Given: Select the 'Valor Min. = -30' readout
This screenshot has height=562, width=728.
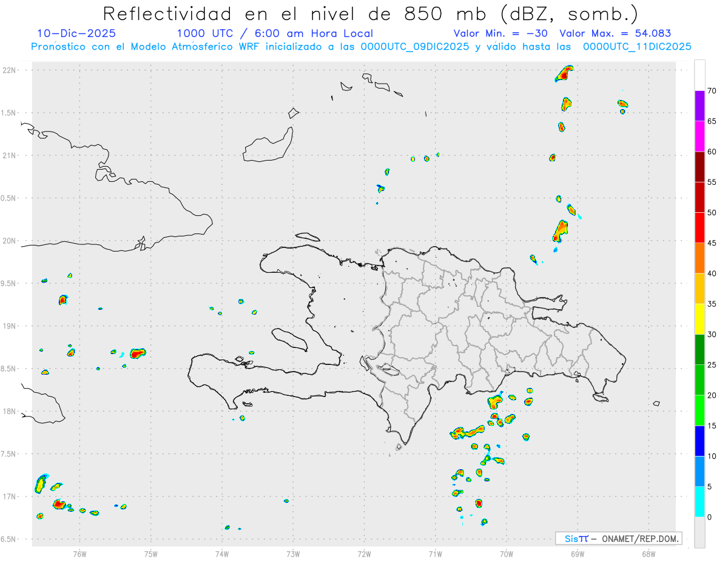Looking at the screenshot, I should pos(502,33).
